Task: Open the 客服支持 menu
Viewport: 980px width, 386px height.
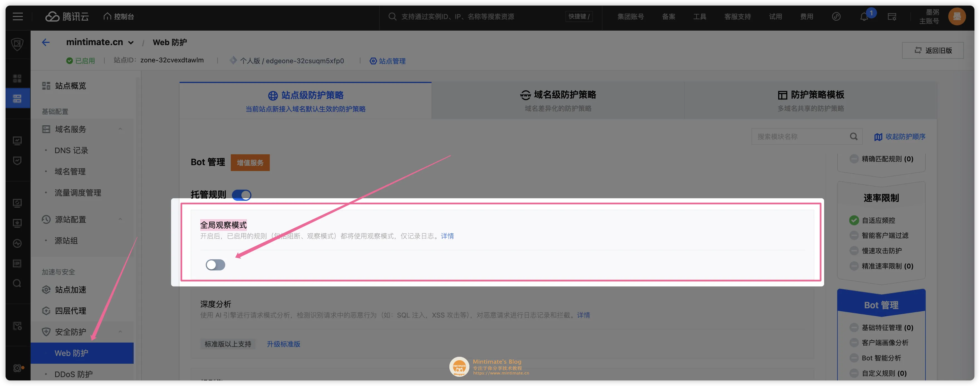Action: click(737, 16)
